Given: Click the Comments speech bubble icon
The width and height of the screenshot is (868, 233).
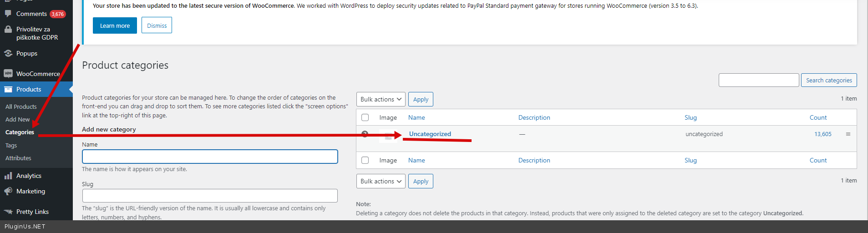Looking at the screenshot, I should (x=8, y=14).
